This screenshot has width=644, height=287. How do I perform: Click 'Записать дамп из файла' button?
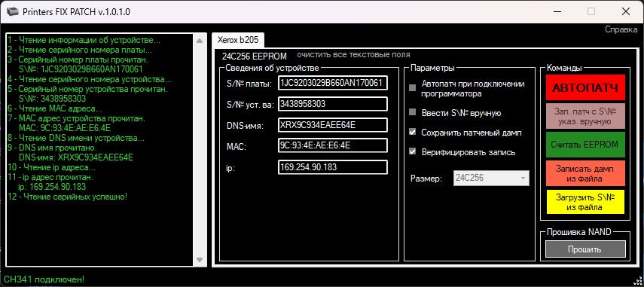(585, 174)
